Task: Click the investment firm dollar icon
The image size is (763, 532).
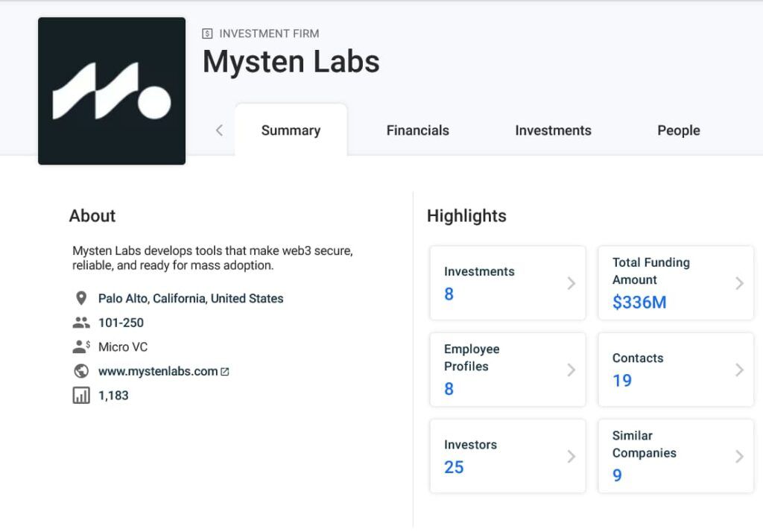Action: point(208,34)
